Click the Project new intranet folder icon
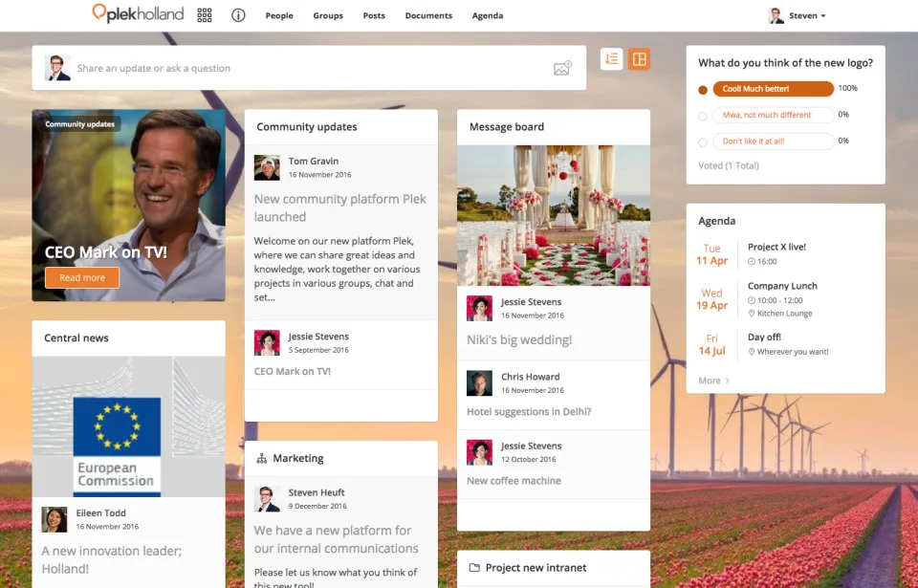The image size is (918, 588). tap(474, 568)
